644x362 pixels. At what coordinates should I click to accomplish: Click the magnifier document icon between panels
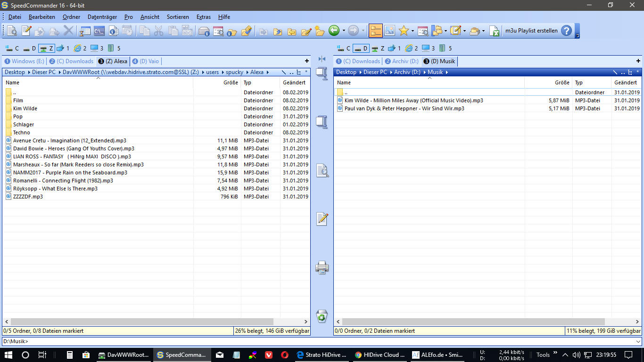[x=322, y=171]
